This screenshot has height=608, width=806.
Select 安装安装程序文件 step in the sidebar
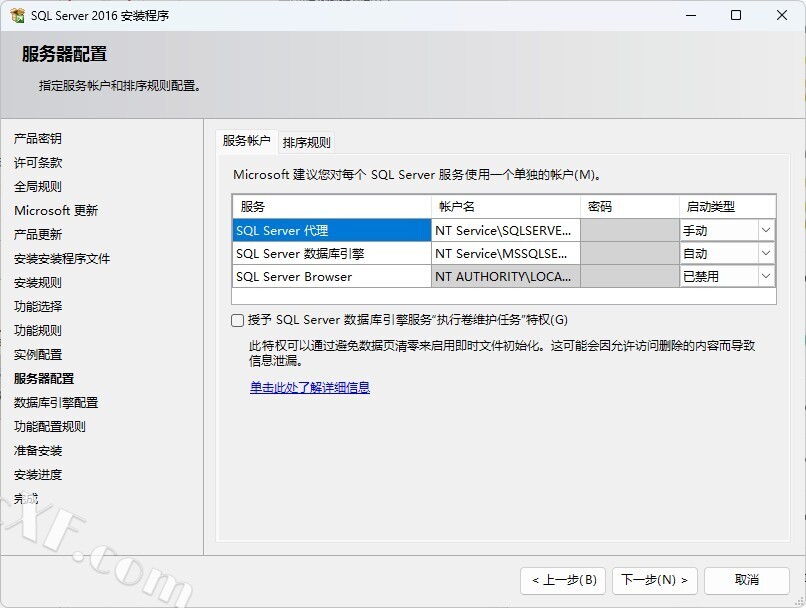pos(62,259)
